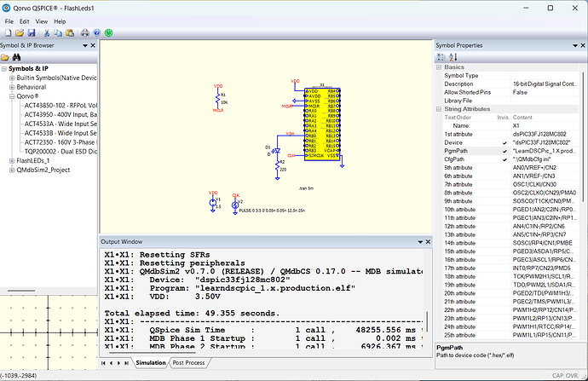Click categorized view icon in Symbol Properties
The height and width of the screenshot is (381, 588).
(441, 57)
